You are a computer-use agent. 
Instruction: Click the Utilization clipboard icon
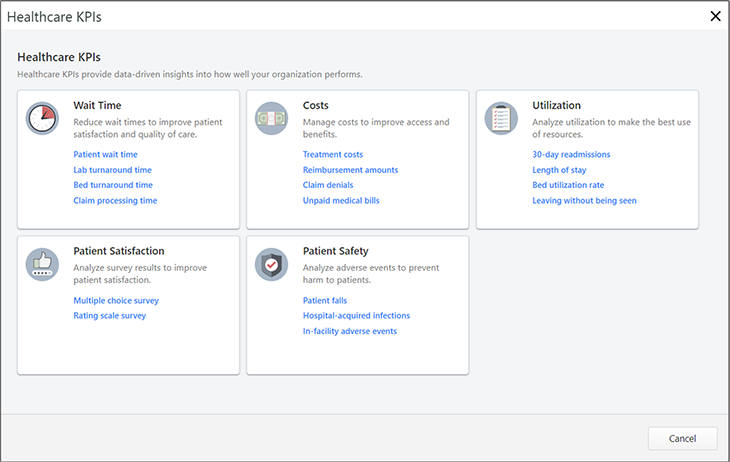tap(501, 118)
